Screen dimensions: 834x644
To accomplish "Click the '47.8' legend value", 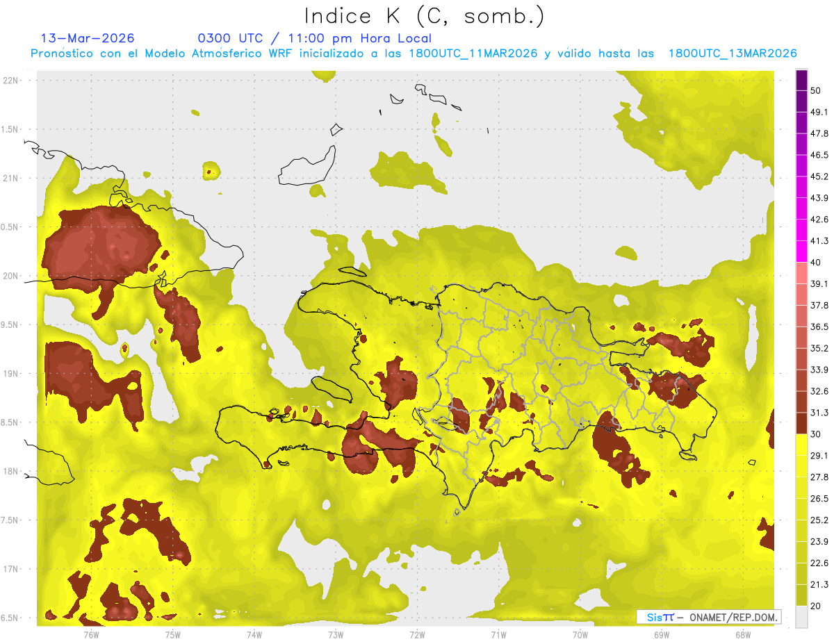I will coord(819,133).
